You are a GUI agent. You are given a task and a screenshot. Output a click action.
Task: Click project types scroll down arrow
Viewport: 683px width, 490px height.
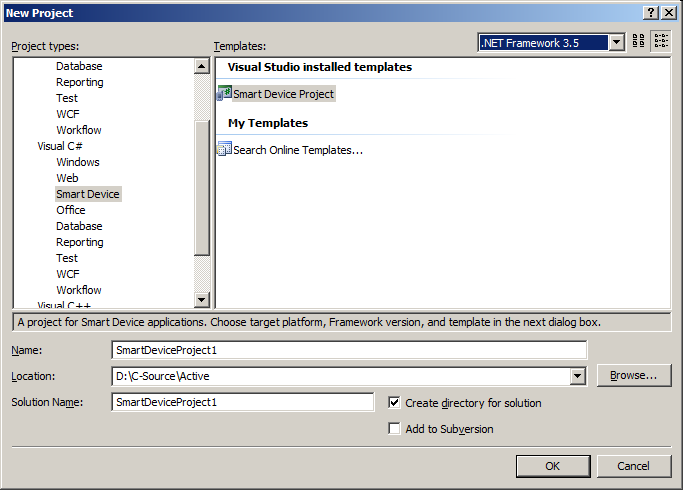point(201,299)
